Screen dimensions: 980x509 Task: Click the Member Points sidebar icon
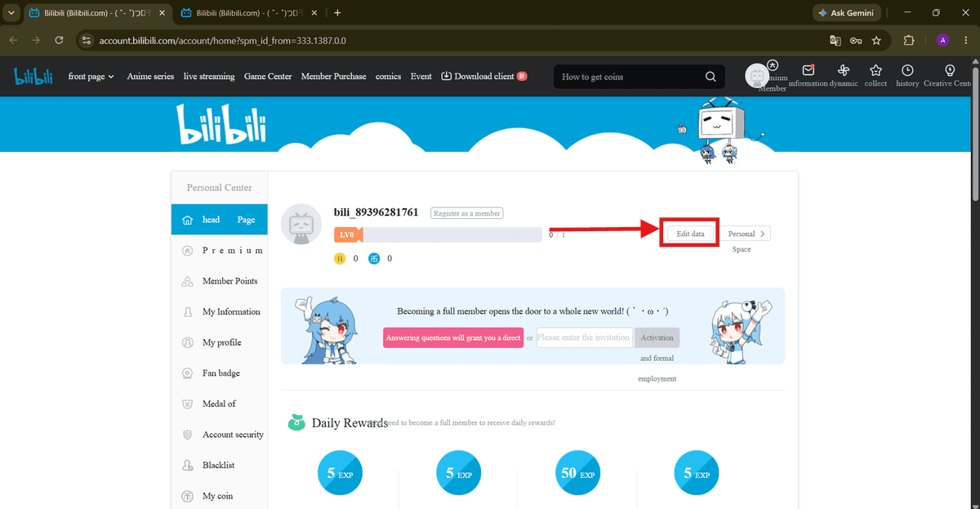pos(187,281)
